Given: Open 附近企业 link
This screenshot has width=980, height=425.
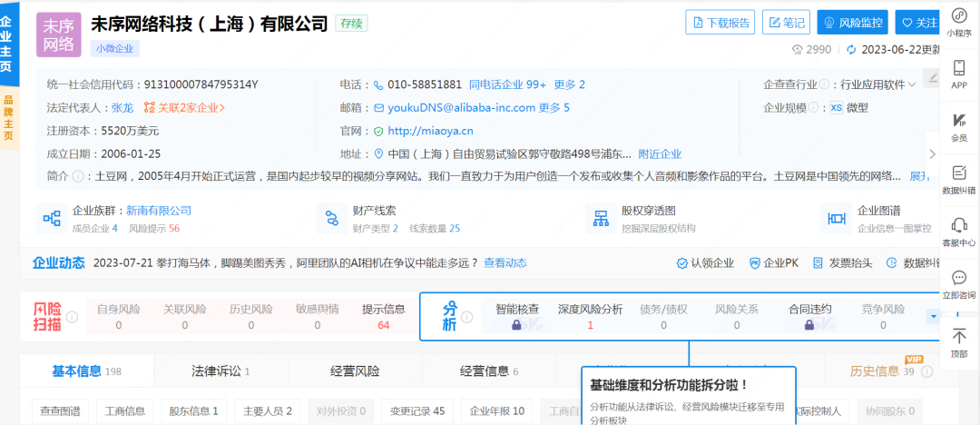Looking at the screenshot, I should point(660,154).
